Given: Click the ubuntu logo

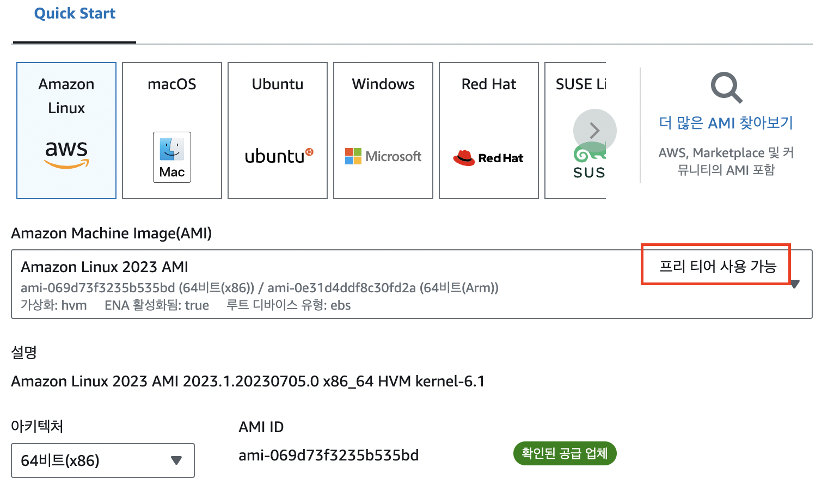Looking at the screenshot, I should [279, 156].
